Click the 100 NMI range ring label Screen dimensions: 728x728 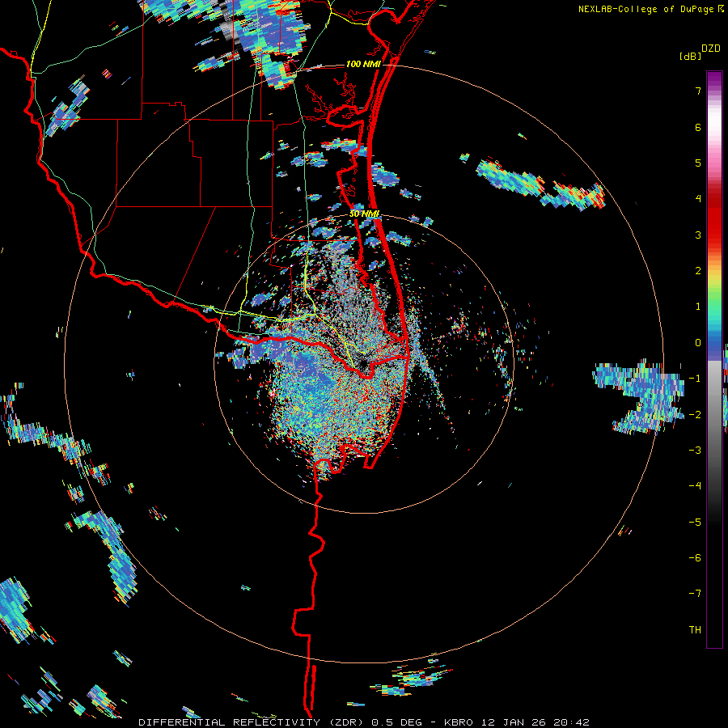(x=363, y=64)
